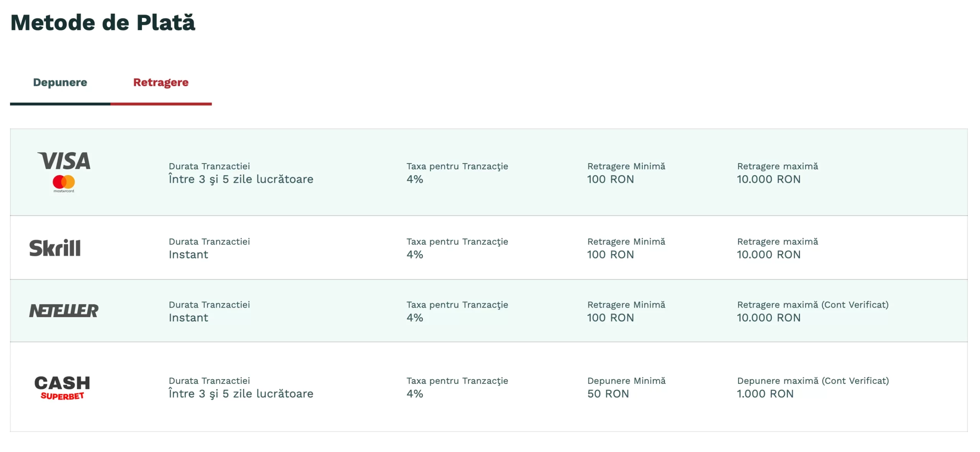Click Neteller row's "Instant" duration value

[x=188, y=318]
